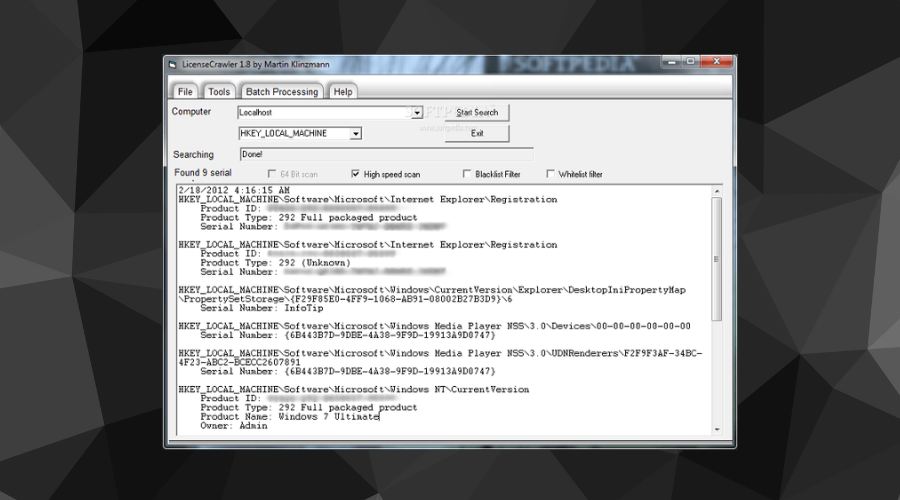
Task: Click the NSS\3.0\Devices\00-00-00-00-00-00 path line
Action: [x=435, y=326]
